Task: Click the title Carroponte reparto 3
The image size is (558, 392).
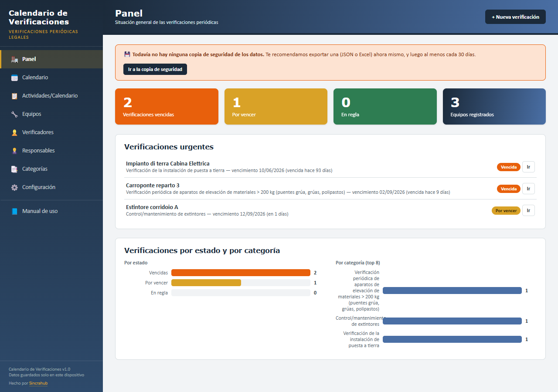Action: tap(153, 185)
